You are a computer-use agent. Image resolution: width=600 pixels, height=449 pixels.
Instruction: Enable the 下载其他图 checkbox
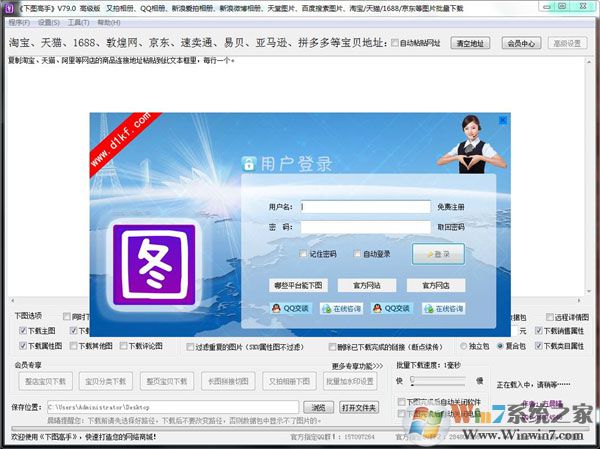73,346
